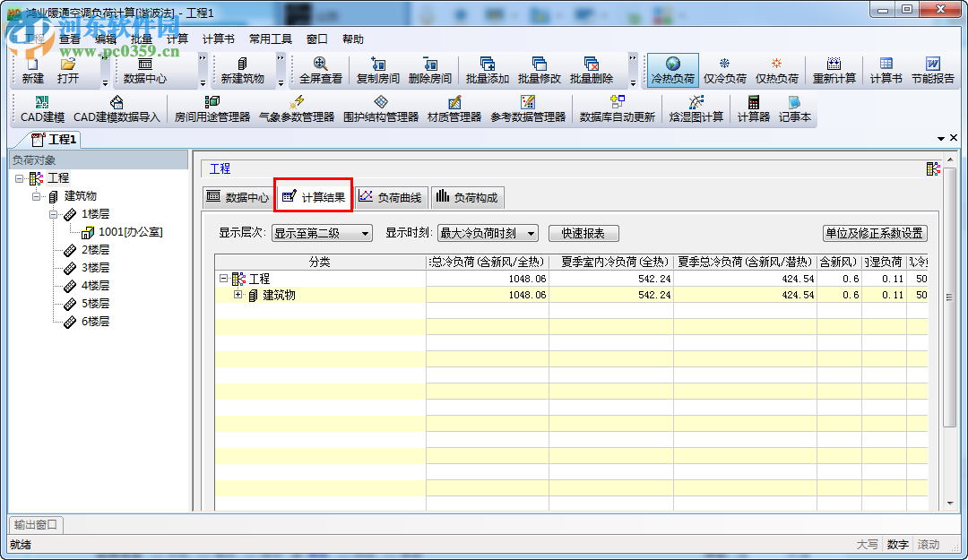
Task: Open 计算书 from the toolbar
Action: pos(886,71)
